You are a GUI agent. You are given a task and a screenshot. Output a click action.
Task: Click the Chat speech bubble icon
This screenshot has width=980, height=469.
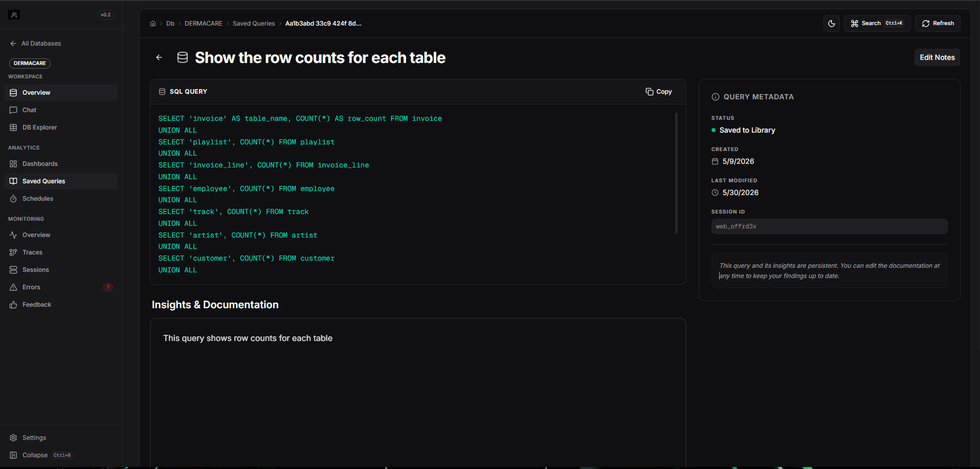tap(13, 110)
